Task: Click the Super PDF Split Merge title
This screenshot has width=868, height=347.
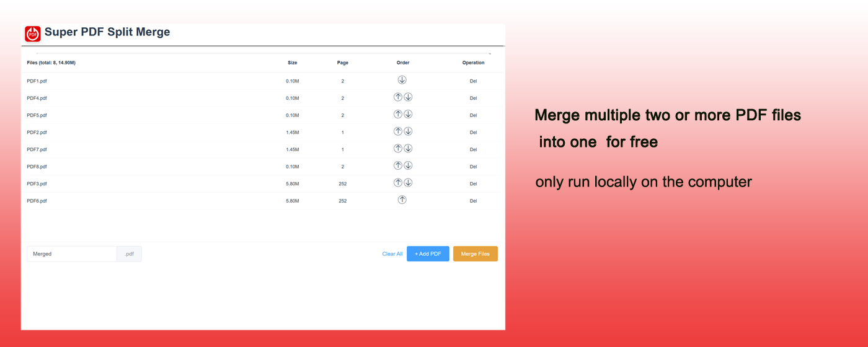Action: [107, 32]
